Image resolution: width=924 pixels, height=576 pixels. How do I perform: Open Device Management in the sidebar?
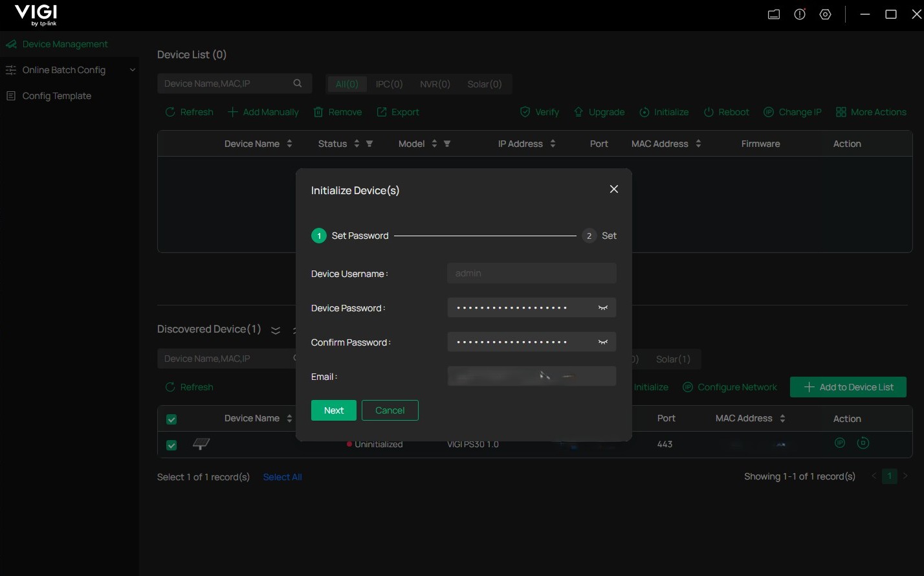click(65, 44)
